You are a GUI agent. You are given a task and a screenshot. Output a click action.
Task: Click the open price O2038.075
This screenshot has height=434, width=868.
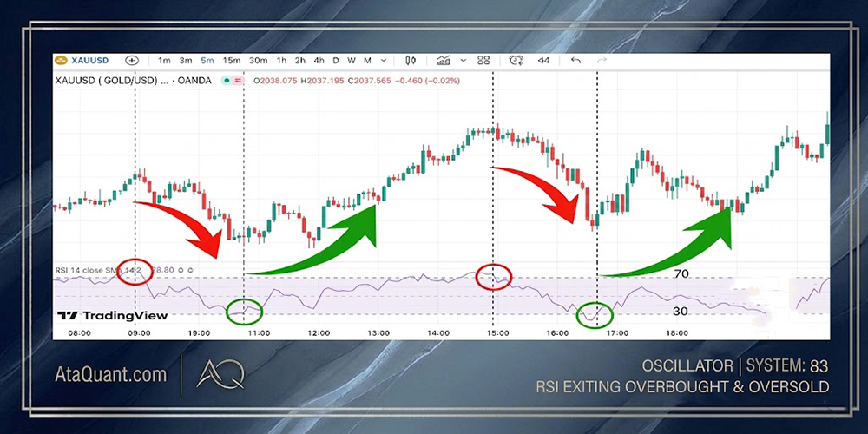[275, 81]
